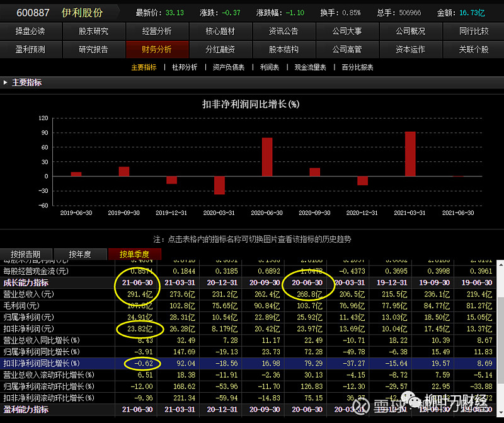Open the 经营分析 tab

point(157,31)
